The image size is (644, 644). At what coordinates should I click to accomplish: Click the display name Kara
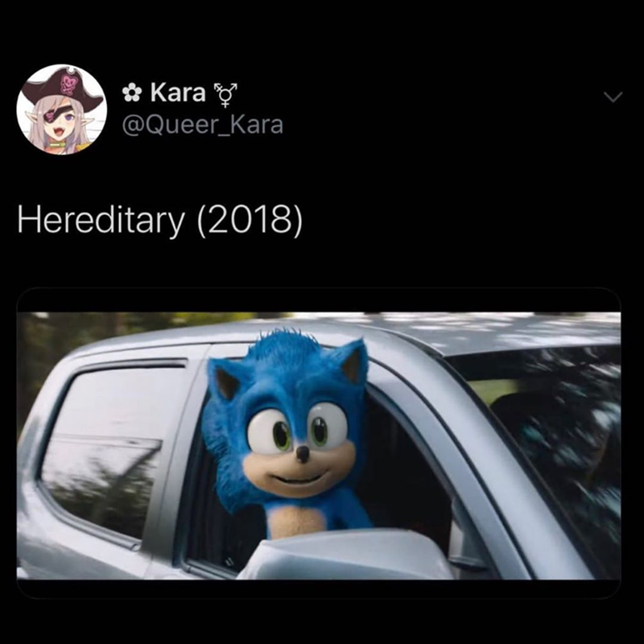177,93
